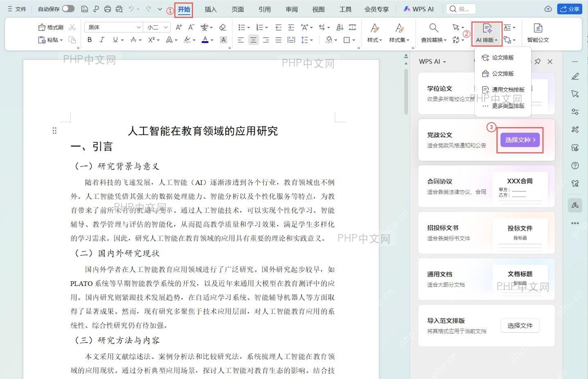588x379 pixels.
Task: Click the decrease indent icon
Action: (278, 27)
